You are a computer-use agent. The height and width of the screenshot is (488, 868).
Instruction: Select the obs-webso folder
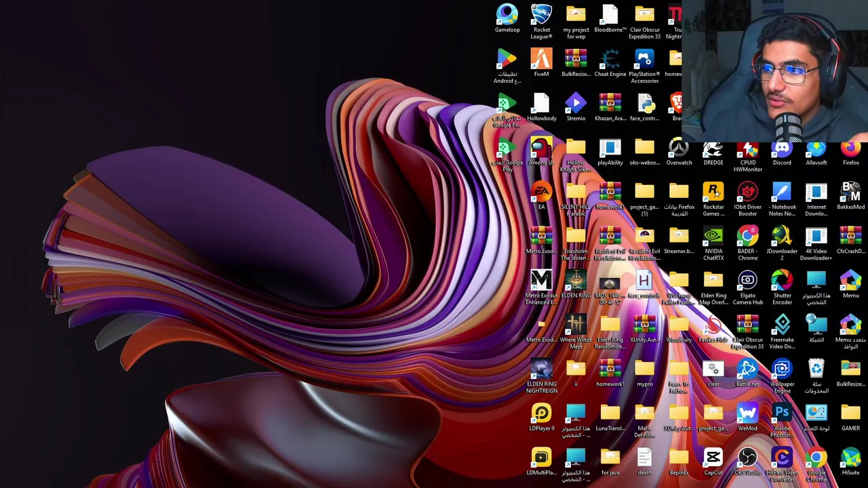(644, 152)
